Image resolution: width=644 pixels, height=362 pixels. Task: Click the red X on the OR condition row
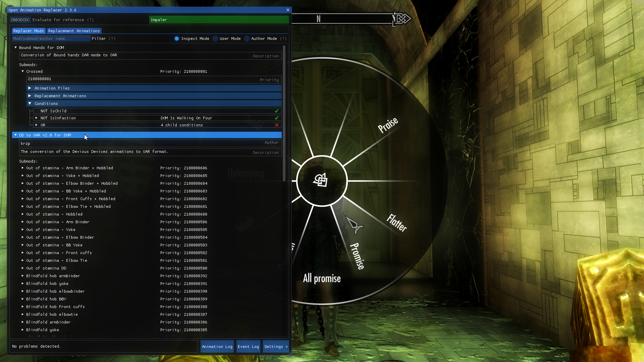click(277, 125)
